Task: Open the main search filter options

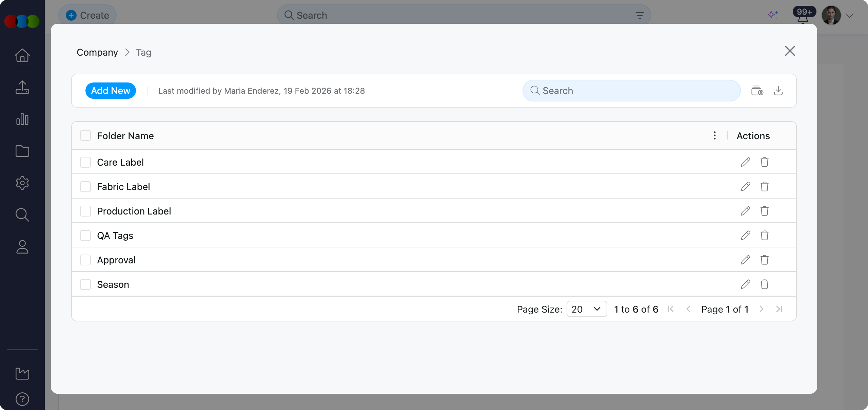Action: (639, 16)
